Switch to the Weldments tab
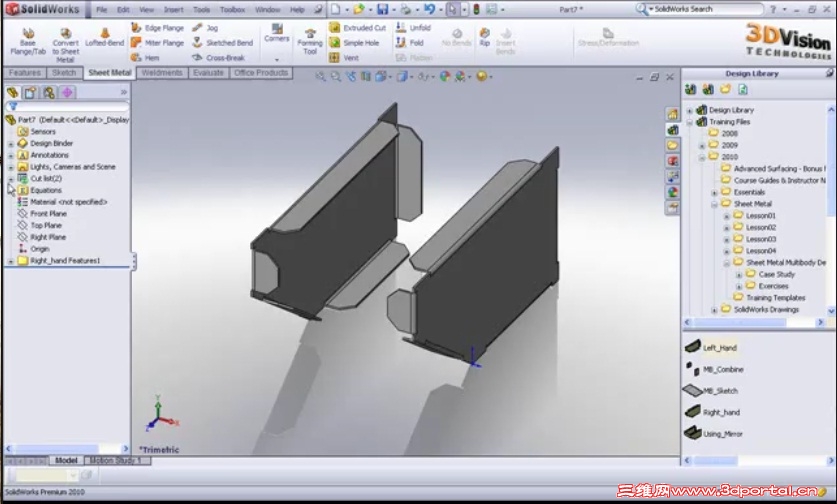This screenshot has height=504, width=837. 162,73
